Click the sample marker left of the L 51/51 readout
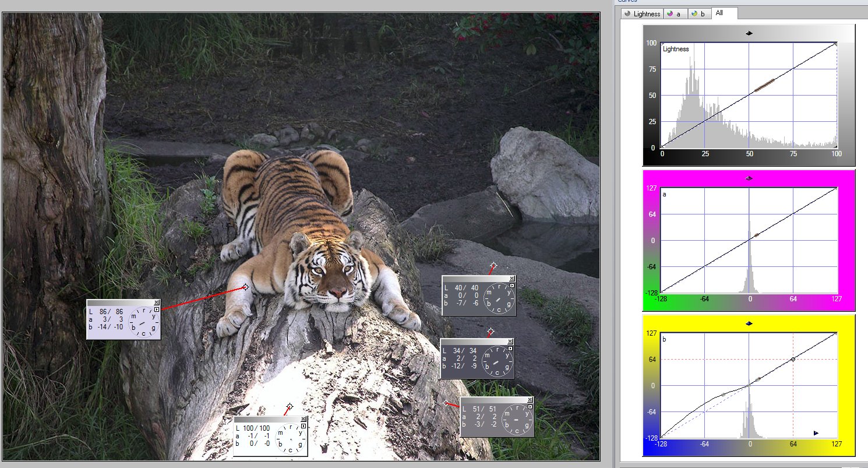This screenshot has height=468, width=868. point(446,403)
